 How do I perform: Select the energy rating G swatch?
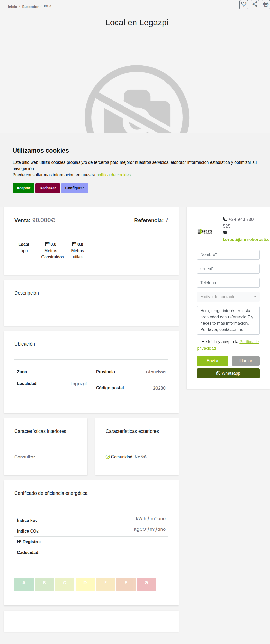click(x=146, y=584)
